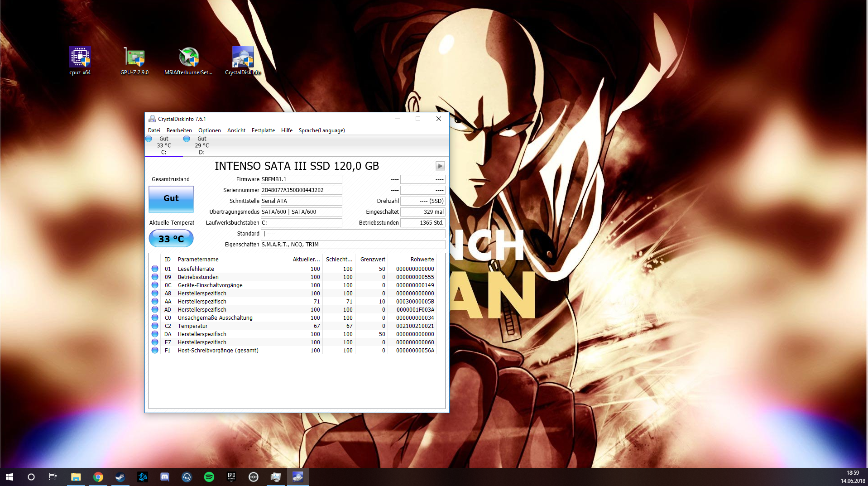Open the Ansicht menu
The width and height of the screenshot is (868, 486).
point(236,130)
